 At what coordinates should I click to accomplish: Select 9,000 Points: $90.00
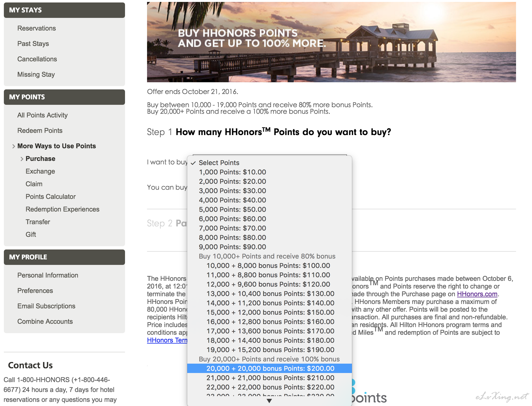(x=270, y=247)
